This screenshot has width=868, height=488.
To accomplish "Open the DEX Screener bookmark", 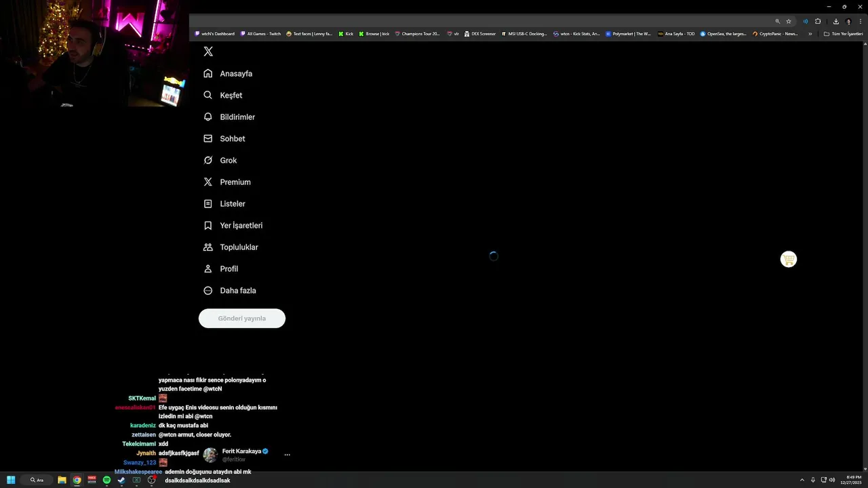I will pos(479,33).
